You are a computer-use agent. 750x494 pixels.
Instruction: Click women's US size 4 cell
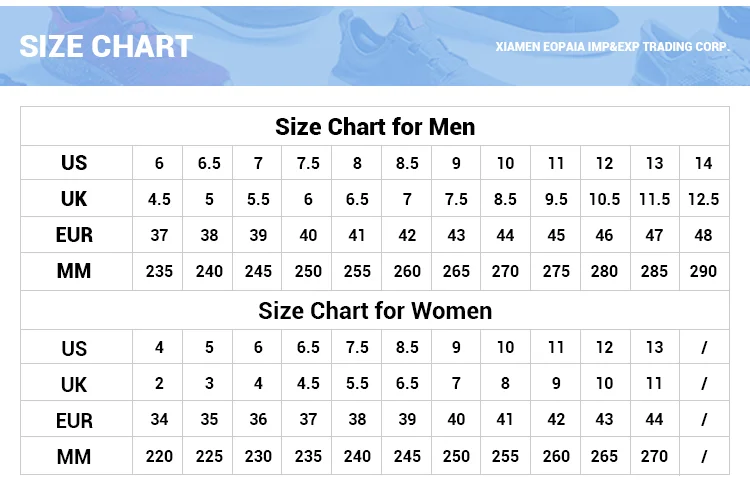point(159,348)
